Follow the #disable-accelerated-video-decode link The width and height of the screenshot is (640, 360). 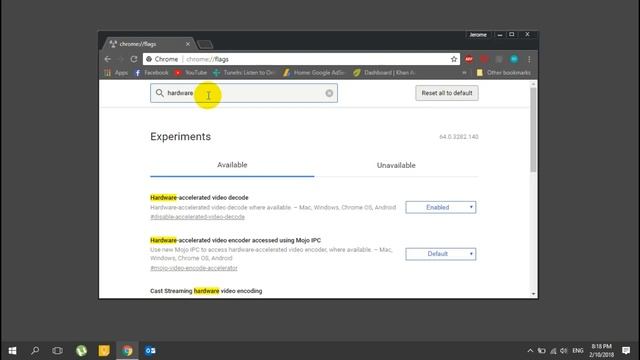point(198,217)
